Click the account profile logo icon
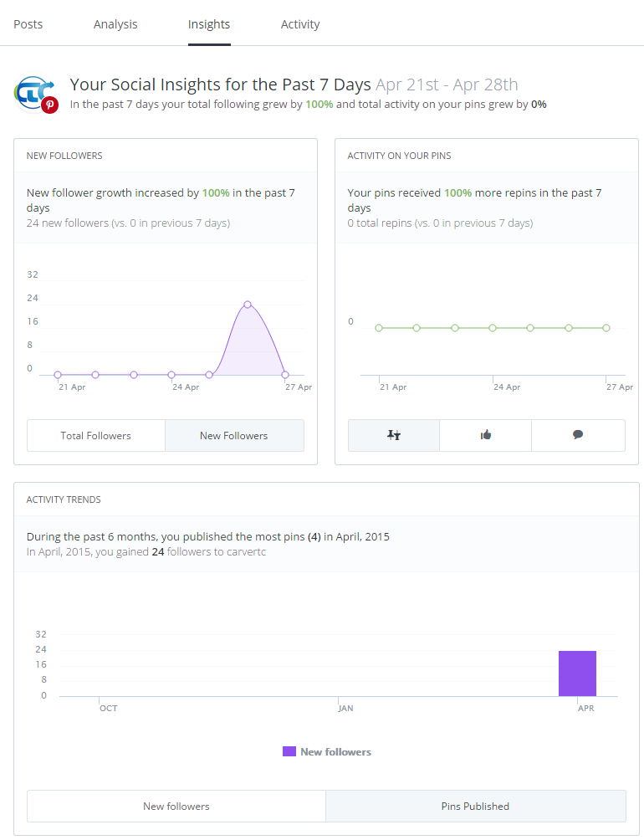Viewport: 644px width, 840px height. [32, 90]
